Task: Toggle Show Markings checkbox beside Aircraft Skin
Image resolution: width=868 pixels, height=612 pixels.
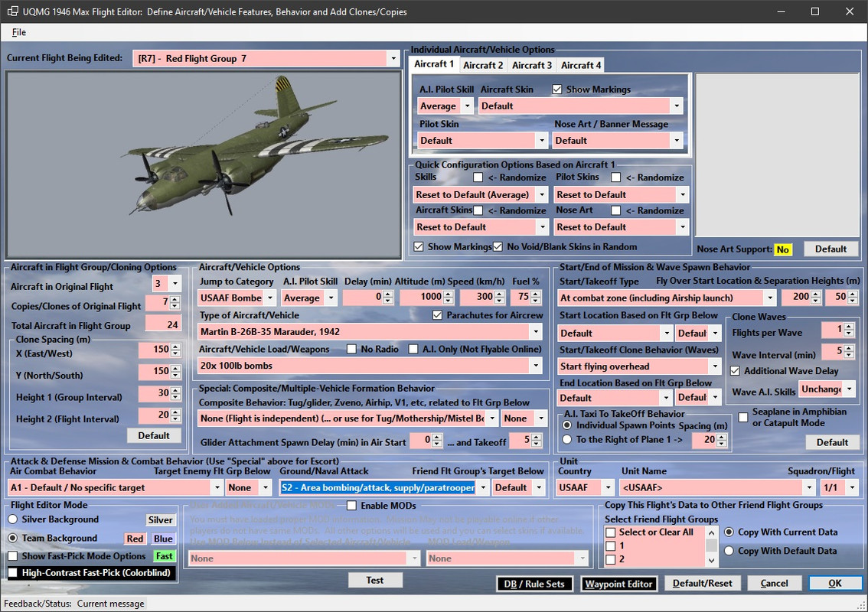Action: (557, 89)
